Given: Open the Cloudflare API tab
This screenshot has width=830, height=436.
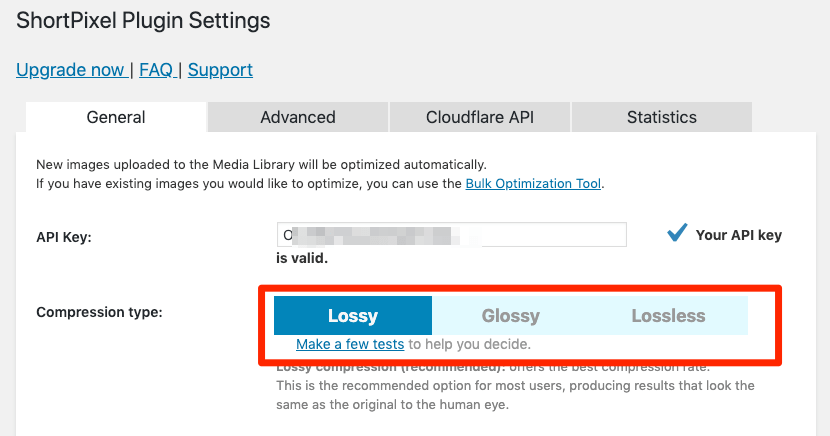Looking at the screenshot, I should pyautogui.click(x=480, y=117).
